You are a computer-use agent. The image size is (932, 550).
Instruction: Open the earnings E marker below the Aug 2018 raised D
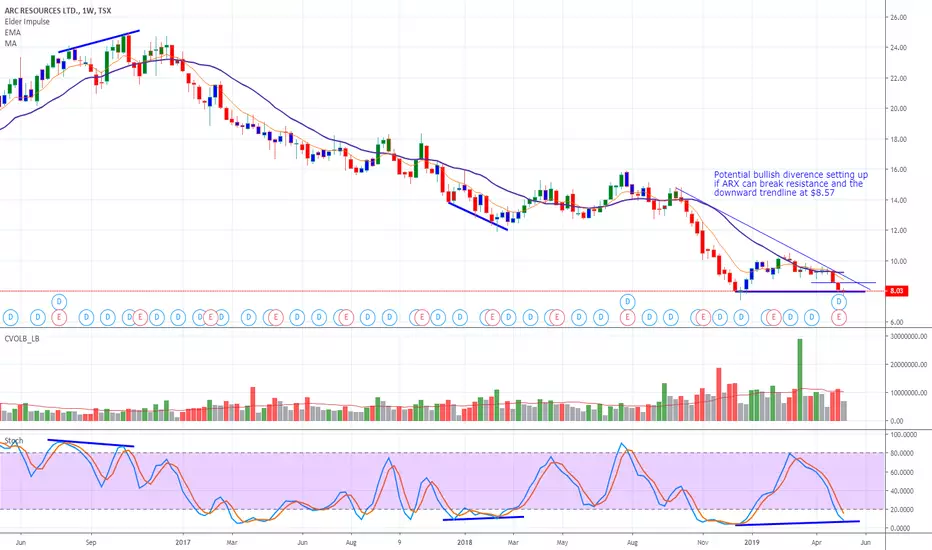pyautogui.click(x=627, y=318)
